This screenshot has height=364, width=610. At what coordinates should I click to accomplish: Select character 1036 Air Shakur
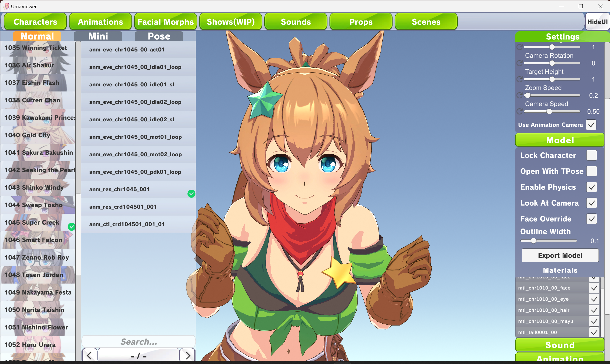click(x=38, y=65)
